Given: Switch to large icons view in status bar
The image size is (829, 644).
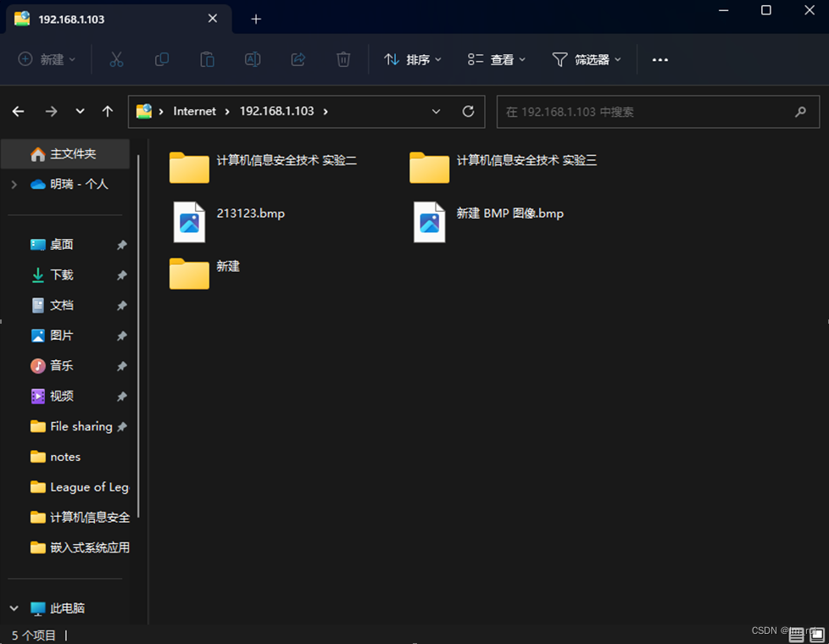Looking at the screenshot, I should (817, 634).
